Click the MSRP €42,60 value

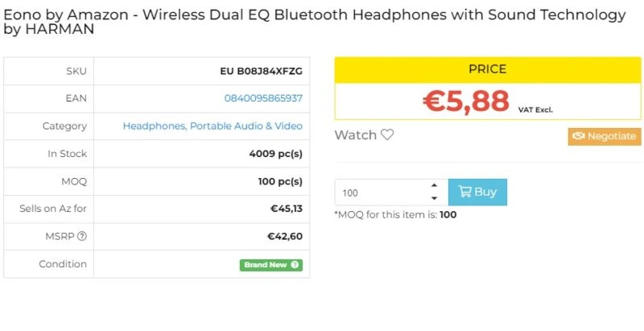click(x=285, y=237)
